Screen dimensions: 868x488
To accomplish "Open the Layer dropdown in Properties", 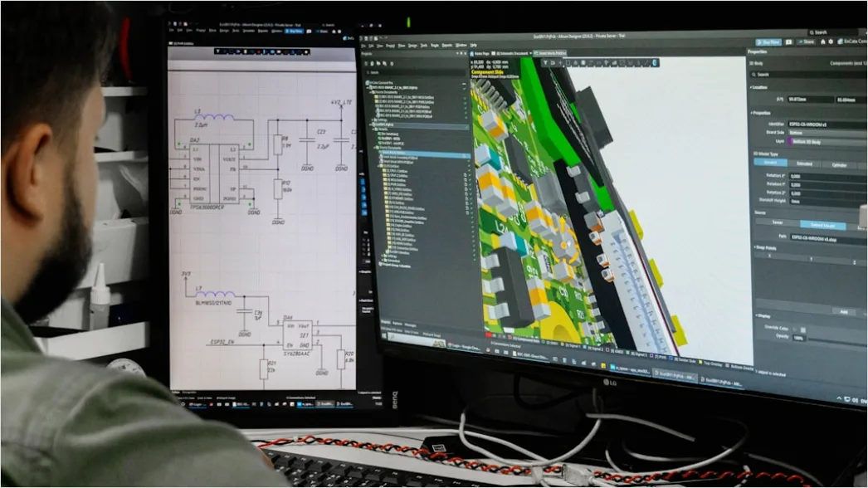I will [x=827, y=142].
